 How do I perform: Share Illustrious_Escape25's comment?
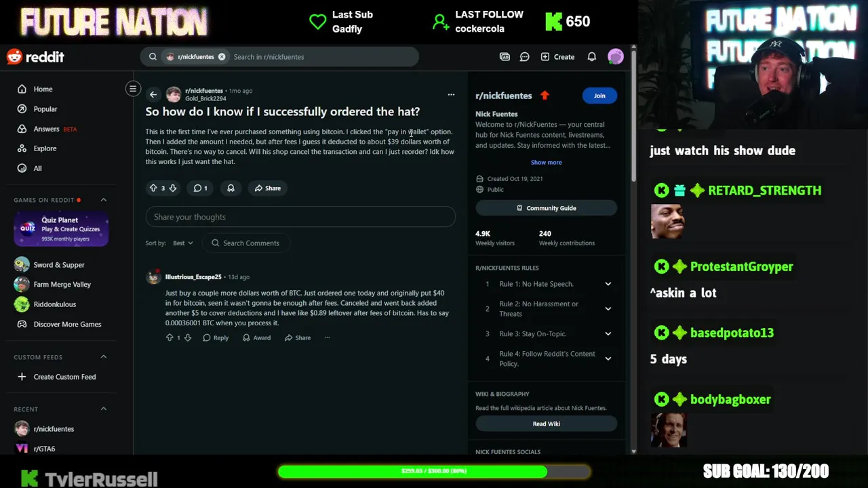click(298, 338)
